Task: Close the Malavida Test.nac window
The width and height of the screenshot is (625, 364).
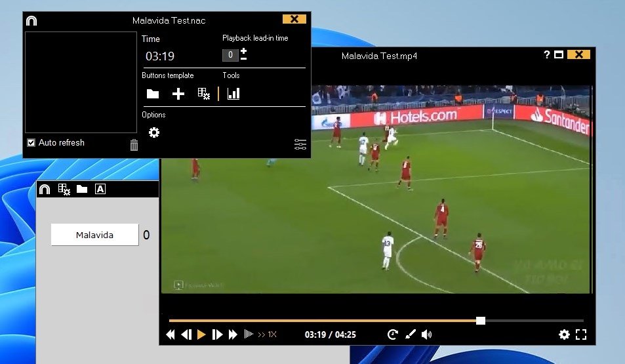Action: [x=294, y=19]
